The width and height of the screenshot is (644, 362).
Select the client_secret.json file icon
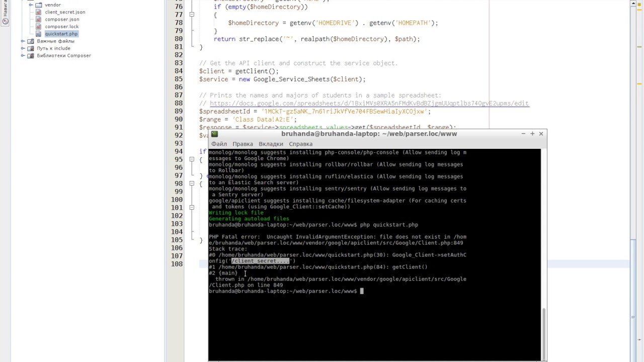point(39,12)
